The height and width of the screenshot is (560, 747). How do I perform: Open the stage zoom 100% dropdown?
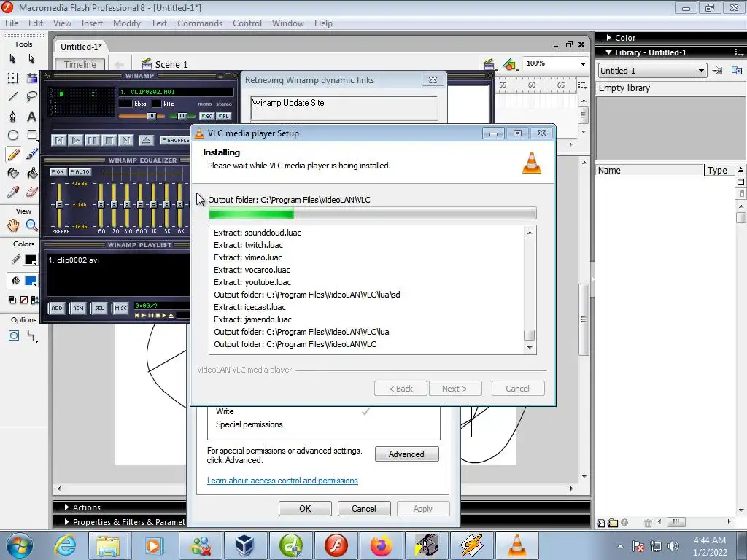(583, 64)
